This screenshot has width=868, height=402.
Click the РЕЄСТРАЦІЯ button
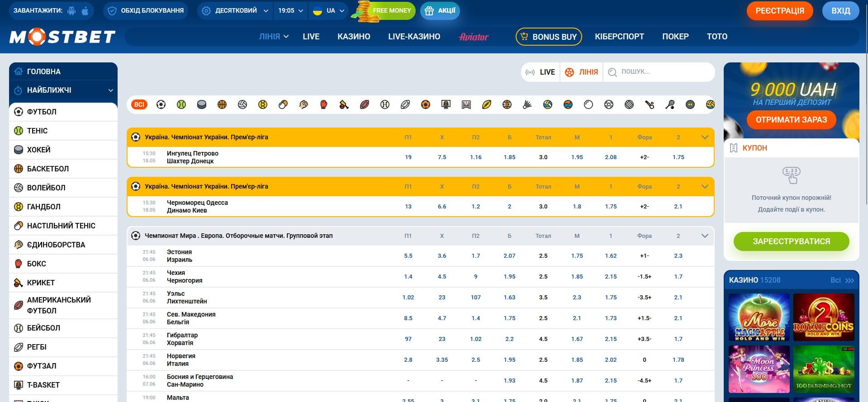780,11
